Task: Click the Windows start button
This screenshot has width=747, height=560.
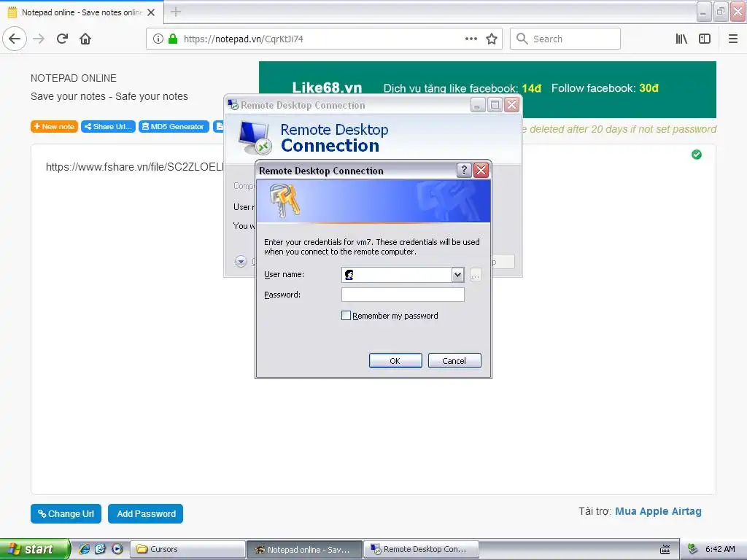Action: click(35, 549)
